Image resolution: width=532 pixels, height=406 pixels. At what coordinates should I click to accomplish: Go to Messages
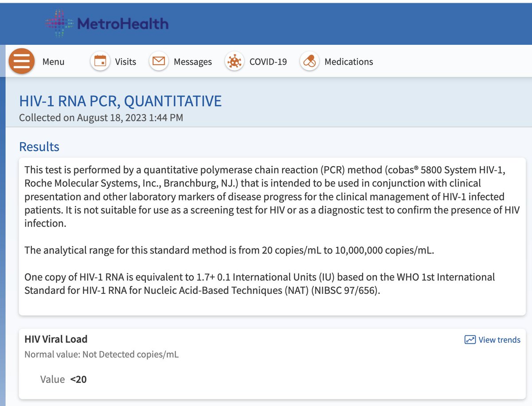[x=193, y=62]
